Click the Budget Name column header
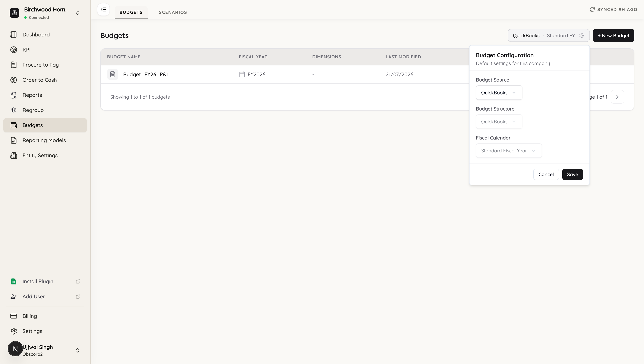 coord(124,57)
